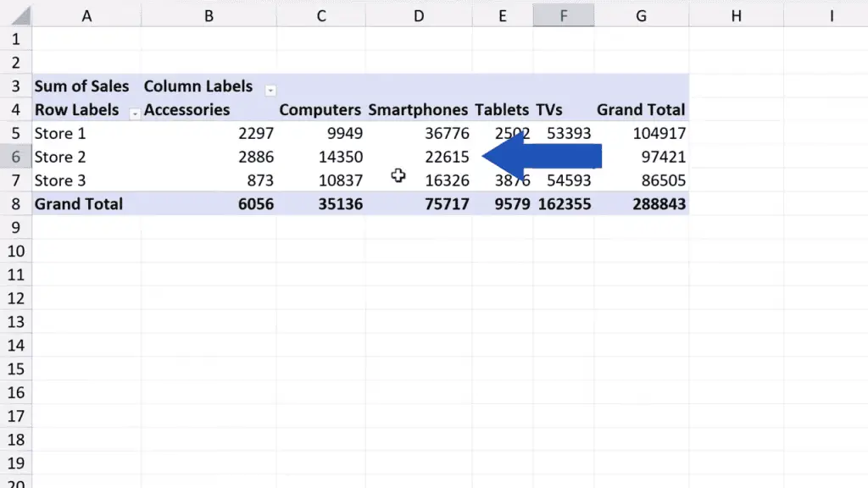This screenshot has height=488, width=868.
Task: Select the cell containing 22615
Action: [446, 157]
